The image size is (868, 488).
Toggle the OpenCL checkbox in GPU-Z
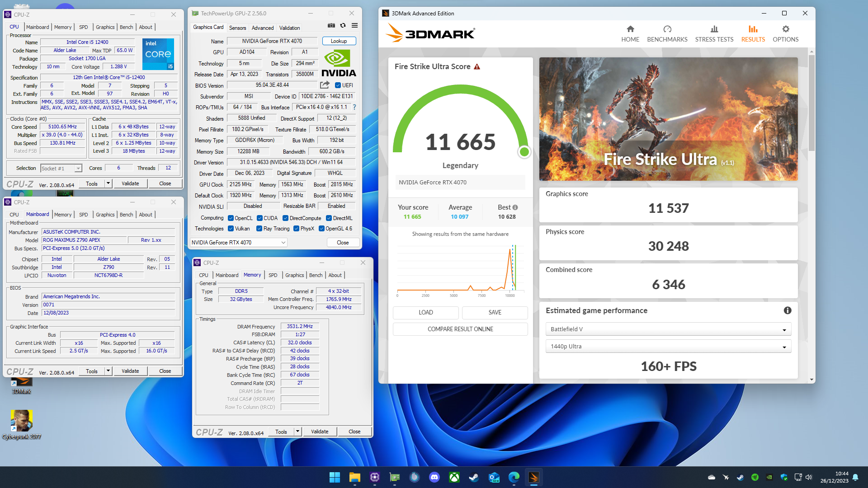(x=231, y=218)
